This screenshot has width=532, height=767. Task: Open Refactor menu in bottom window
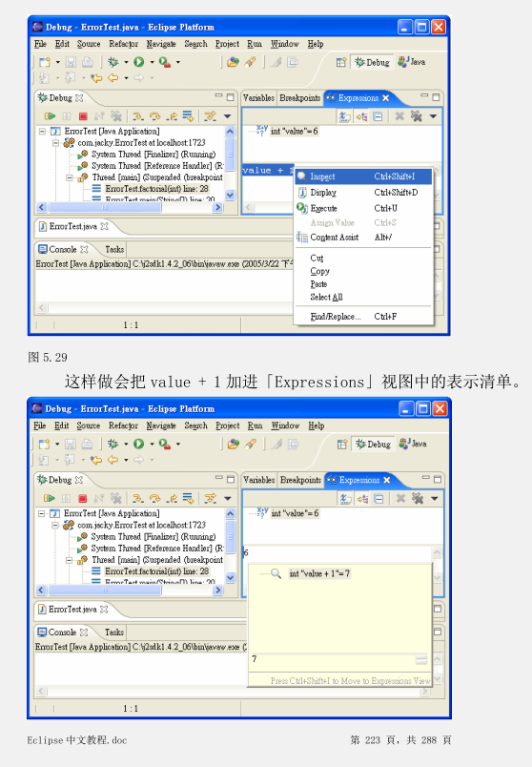(x=123, y=425)
